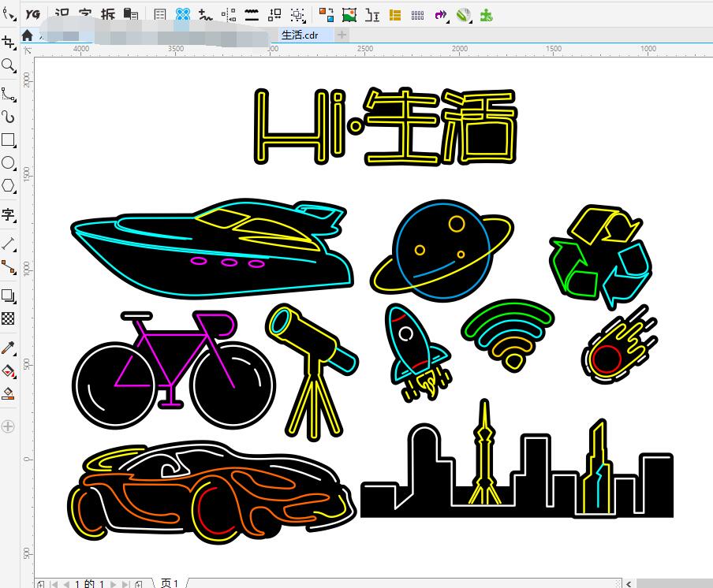Select the Transparency checkerboard tool
This screenshot has height=588, width=713.
pyautogui.click(x=9, y=319)
